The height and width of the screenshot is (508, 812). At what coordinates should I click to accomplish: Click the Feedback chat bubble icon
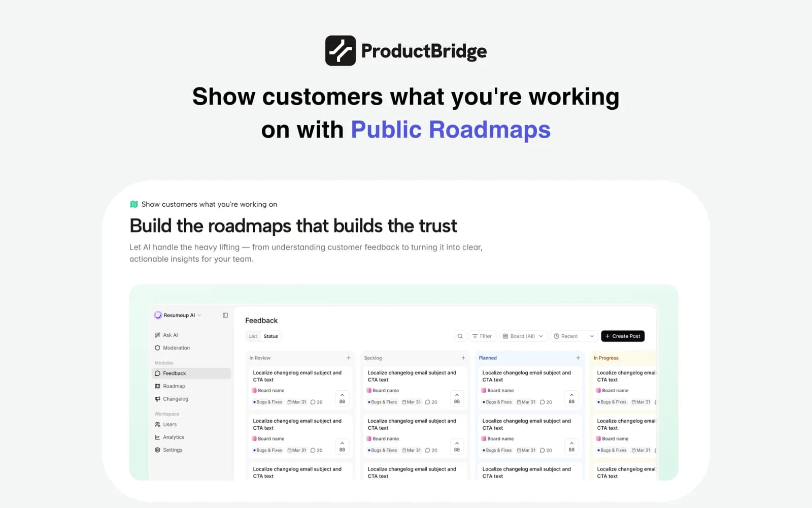tap(157, 373)
